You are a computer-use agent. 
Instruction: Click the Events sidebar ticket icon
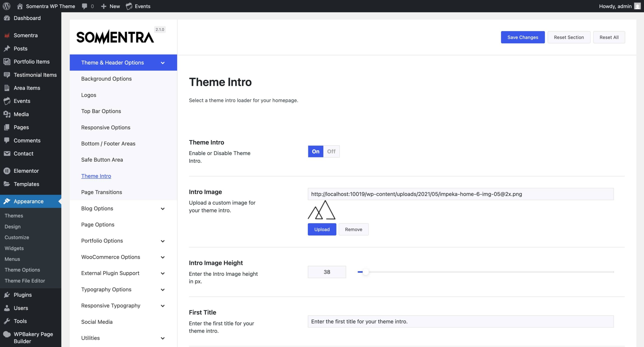(7, 101)
